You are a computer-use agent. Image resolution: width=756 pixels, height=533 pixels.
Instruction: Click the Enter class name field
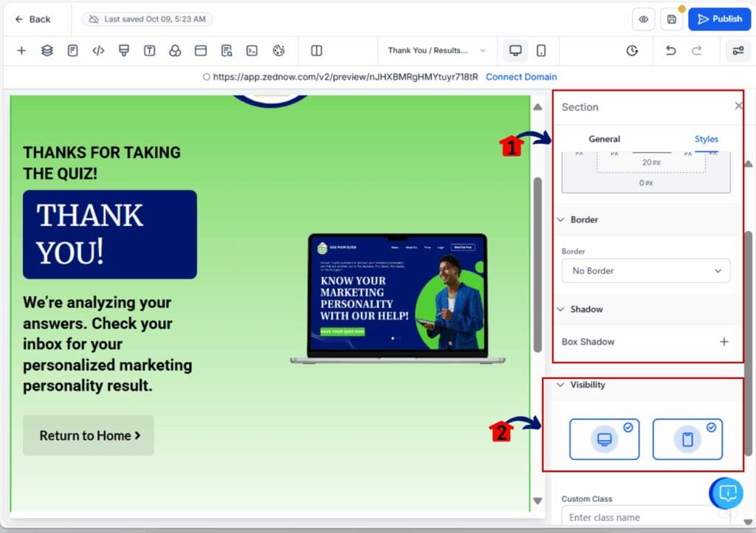(635, 517)
